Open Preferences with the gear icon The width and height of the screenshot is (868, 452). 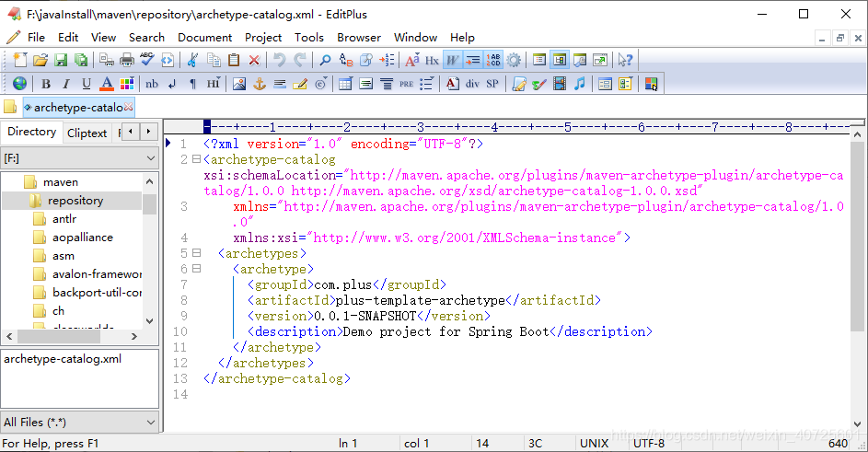(x=514, y=60)
